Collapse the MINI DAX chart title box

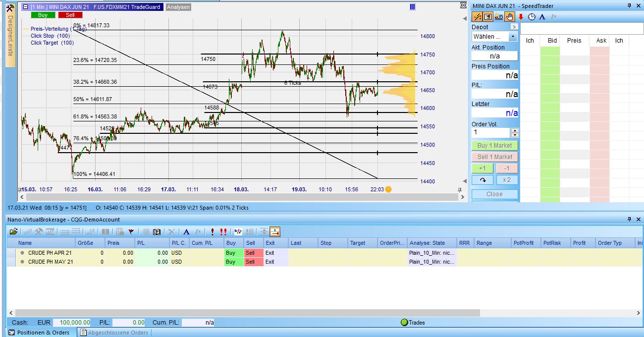[x=25, y=7]
